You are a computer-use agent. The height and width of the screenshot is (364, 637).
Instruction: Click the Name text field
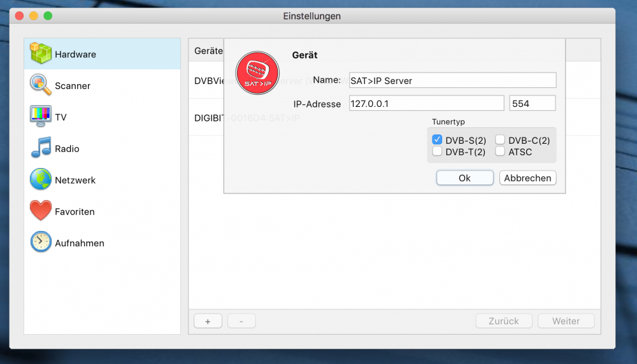[452, 80]
